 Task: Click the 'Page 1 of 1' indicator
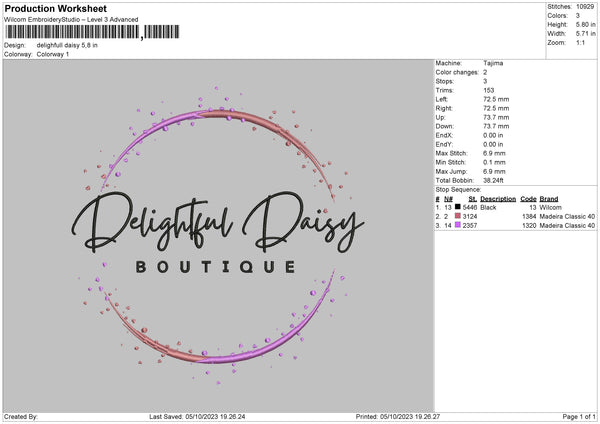click(x=579, y=417)
